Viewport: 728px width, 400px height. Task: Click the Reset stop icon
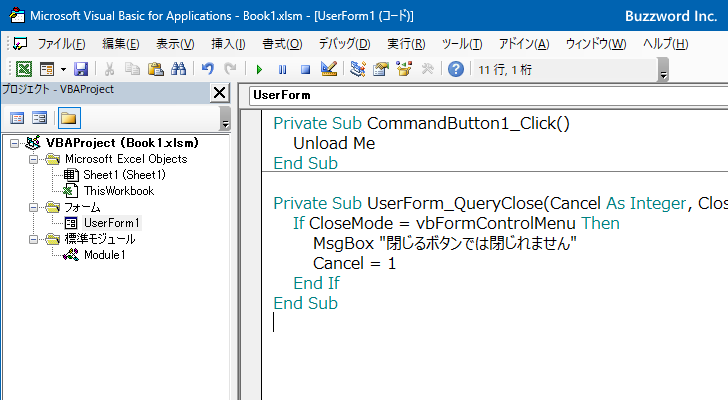pos(305,69)
